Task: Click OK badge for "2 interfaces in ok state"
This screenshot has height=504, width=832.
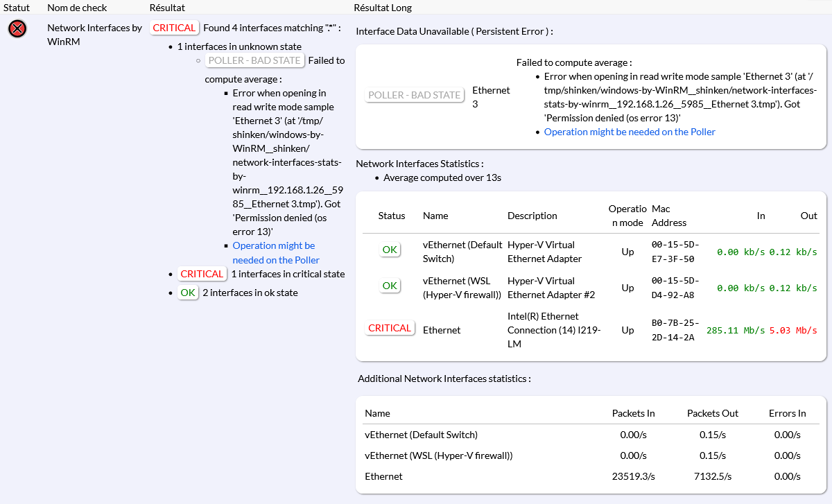Action: click(188, 293)
